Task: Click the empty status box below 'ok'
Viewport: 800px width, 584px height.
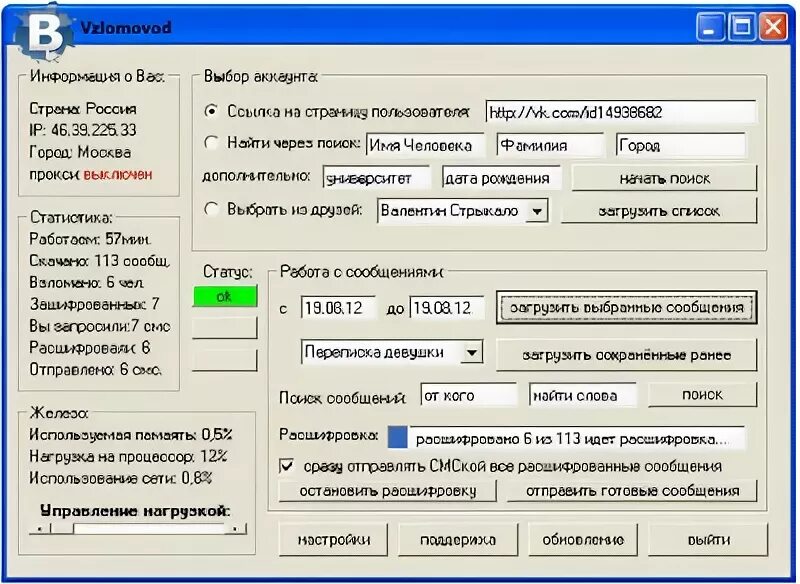Action: click(x=224, y=328)
